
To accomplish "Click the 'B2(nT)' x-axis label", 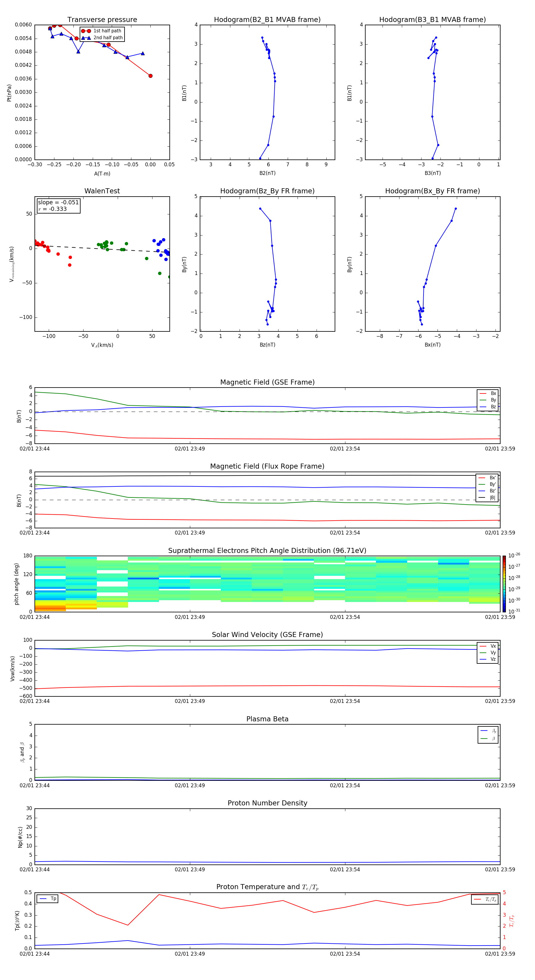I will pyautogui.click(x=267, y=173).
